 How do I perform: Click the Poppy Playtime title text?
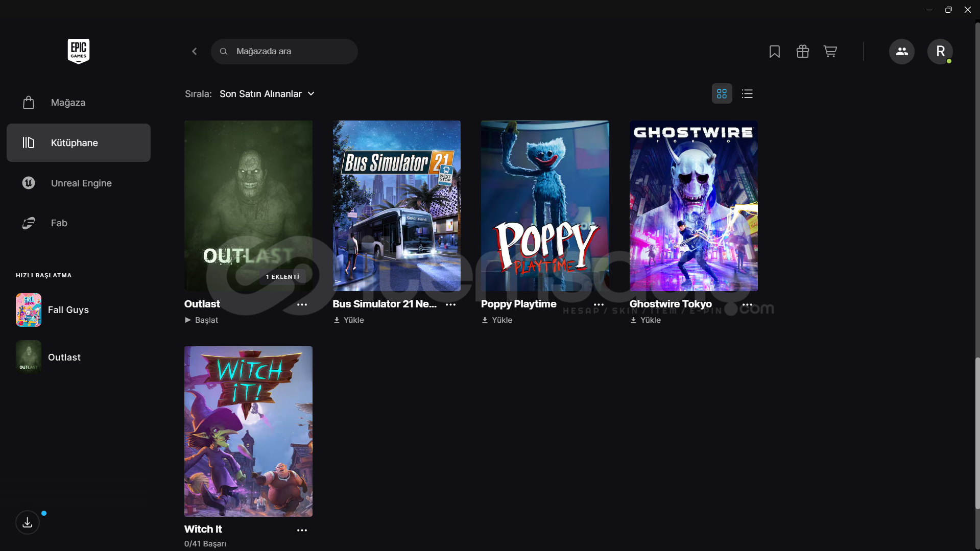click(x=519, y=304)
